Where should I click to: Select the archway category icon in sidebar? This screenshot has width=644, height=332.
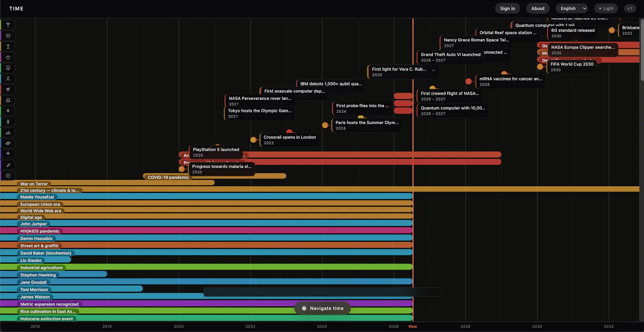[8, 100]
